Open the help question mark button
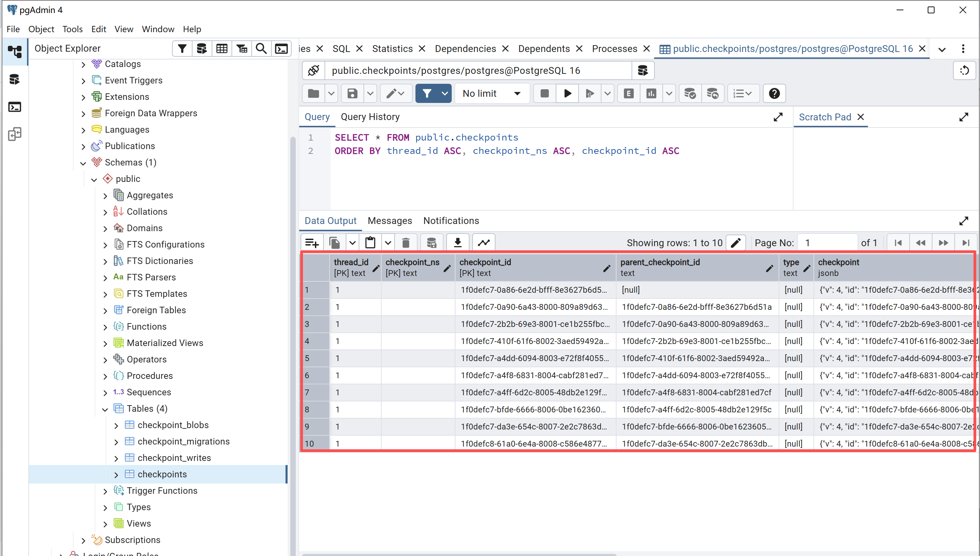The image size is (980, 556). tap(774, 94)
